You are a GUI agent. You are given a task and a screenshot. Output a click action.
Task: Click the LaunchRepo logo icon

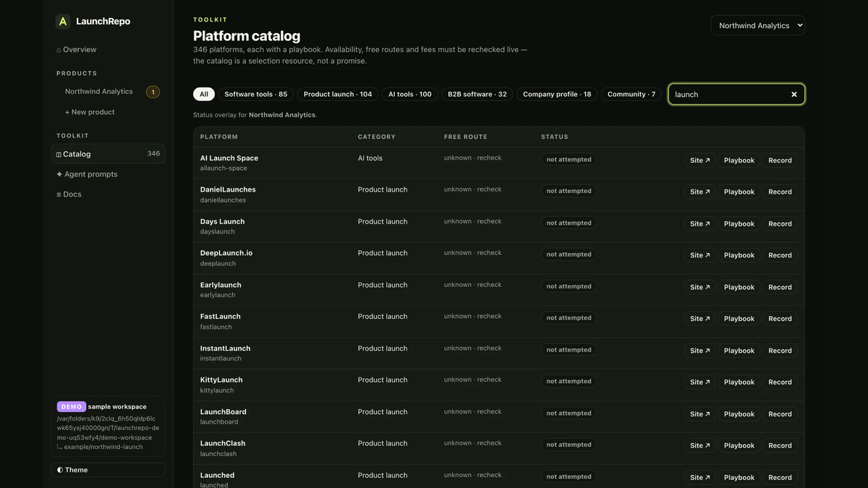click(63, 21)
